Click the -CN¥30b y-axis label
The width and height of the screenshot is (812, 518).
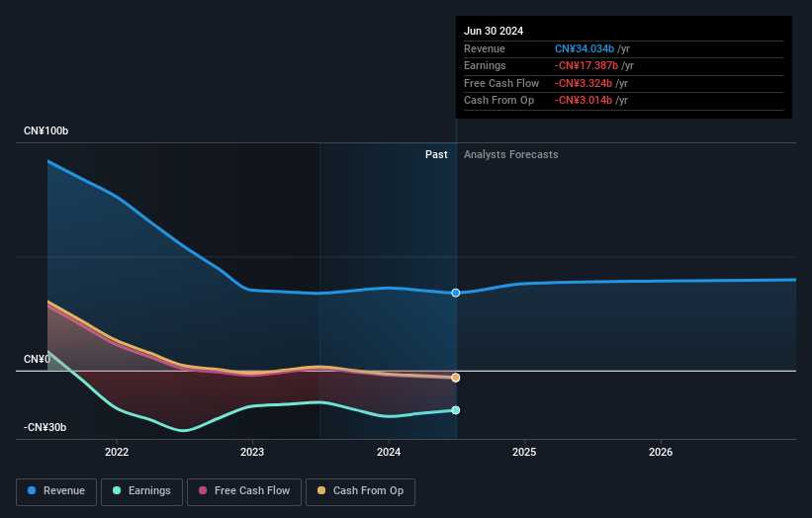(x=45, y=427)
